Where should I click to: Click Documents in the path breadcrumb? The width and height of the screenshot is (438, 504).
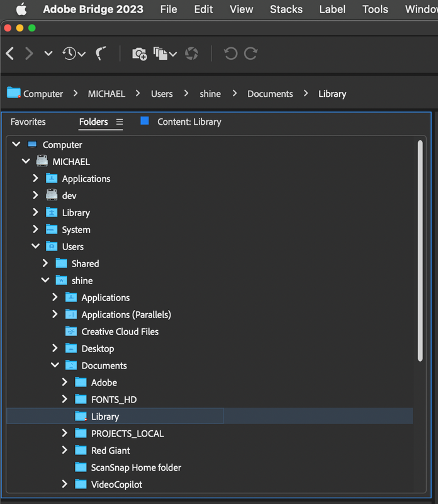[x=270, y=94]
